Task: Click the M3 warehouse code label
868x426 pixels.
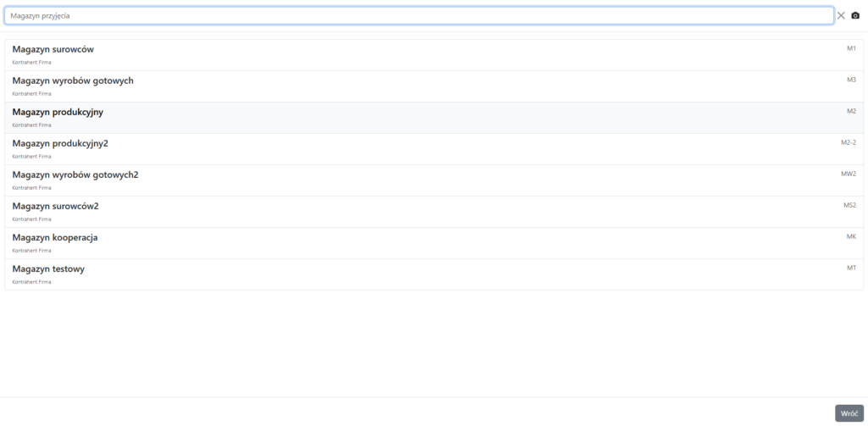Action: click(x=851, y=80)
